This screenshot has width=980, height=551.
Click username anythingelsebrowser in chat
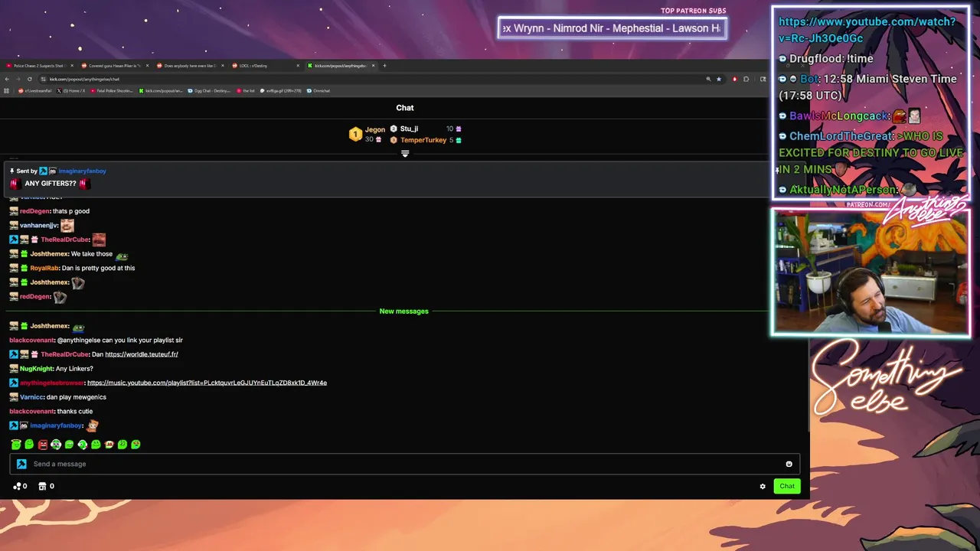51,383
